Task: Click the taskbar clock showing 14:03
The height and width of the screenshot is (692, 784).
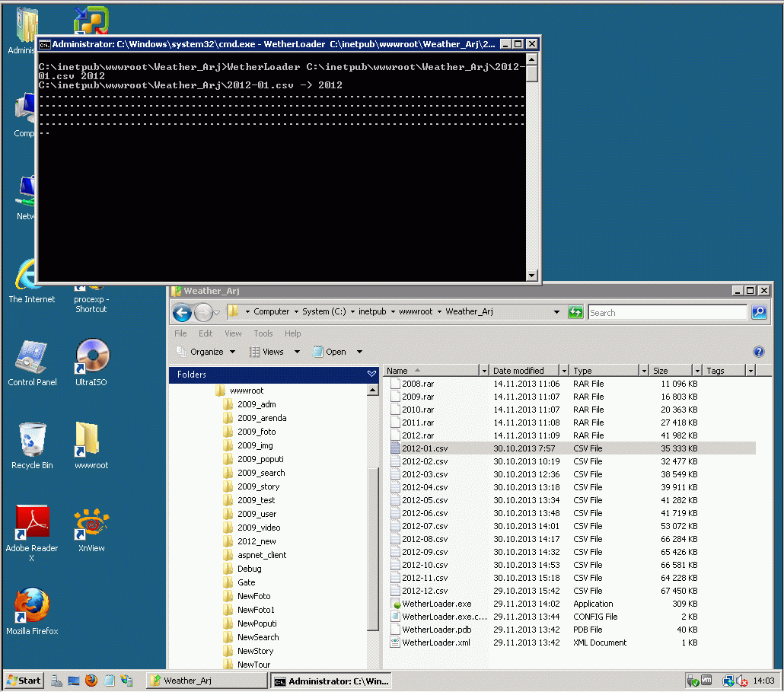Action: [x=763, y=681]
